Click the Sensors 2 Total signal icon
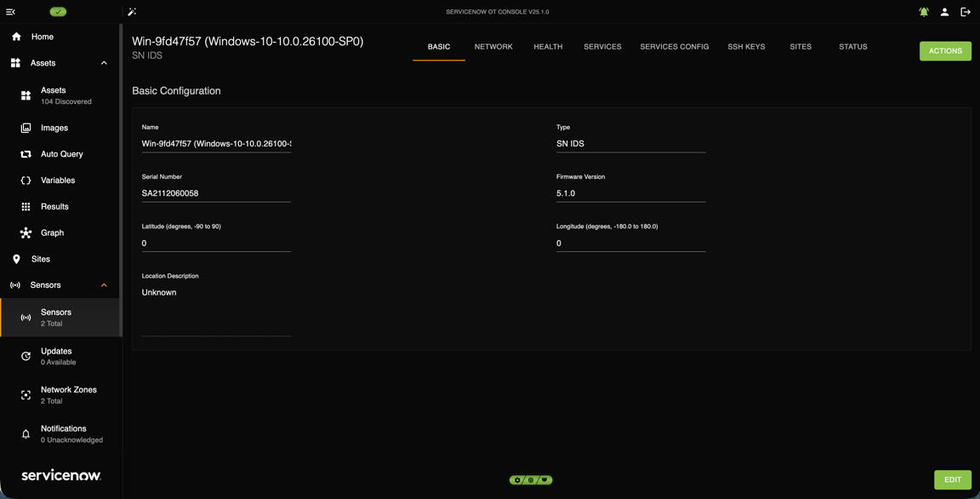980x499 pixels. (26, 318)
